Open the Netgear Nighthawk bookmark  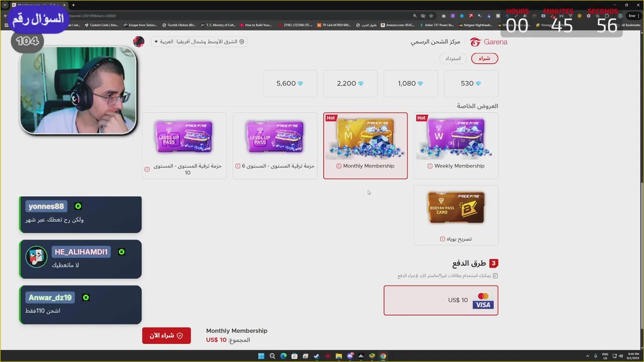pyautogui.click(x=475, y=25)
